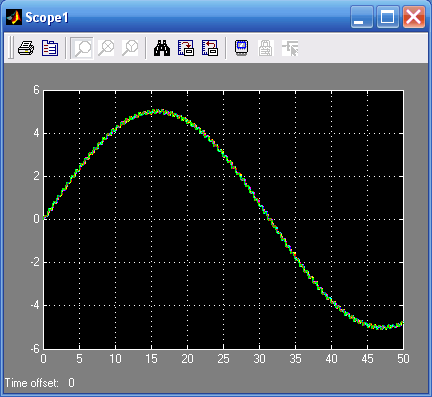This screenshot has width=432, height=397.
Task: Open the signal selector icon
Action: pyautogui.click(x=290, y=48)
